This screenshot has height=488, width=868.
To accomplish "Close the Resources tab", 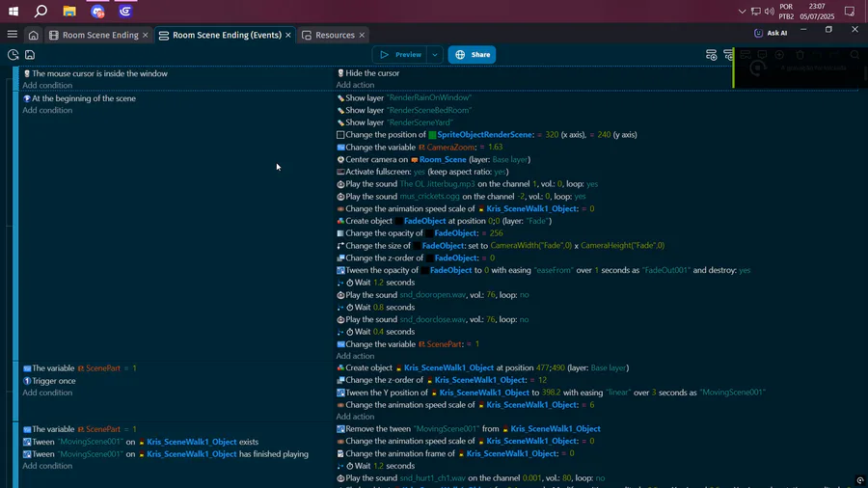I will 362,35.
